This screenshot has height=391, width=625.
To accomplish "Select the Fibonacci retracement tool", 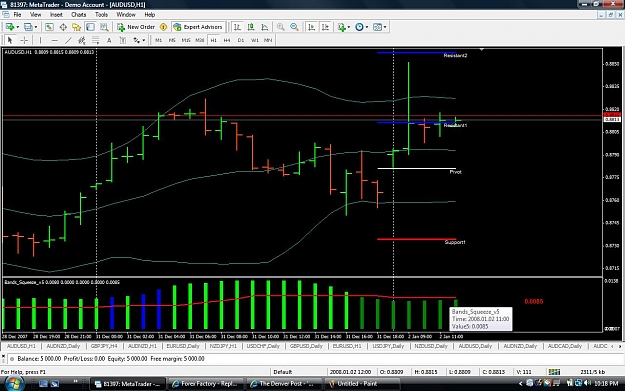I will 96,40.
